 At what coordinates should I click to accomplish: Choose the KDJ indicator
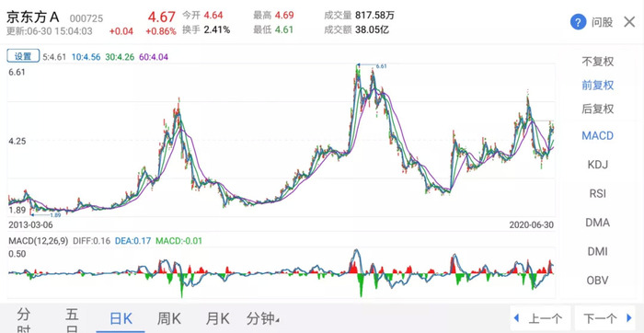click(598, 165)
